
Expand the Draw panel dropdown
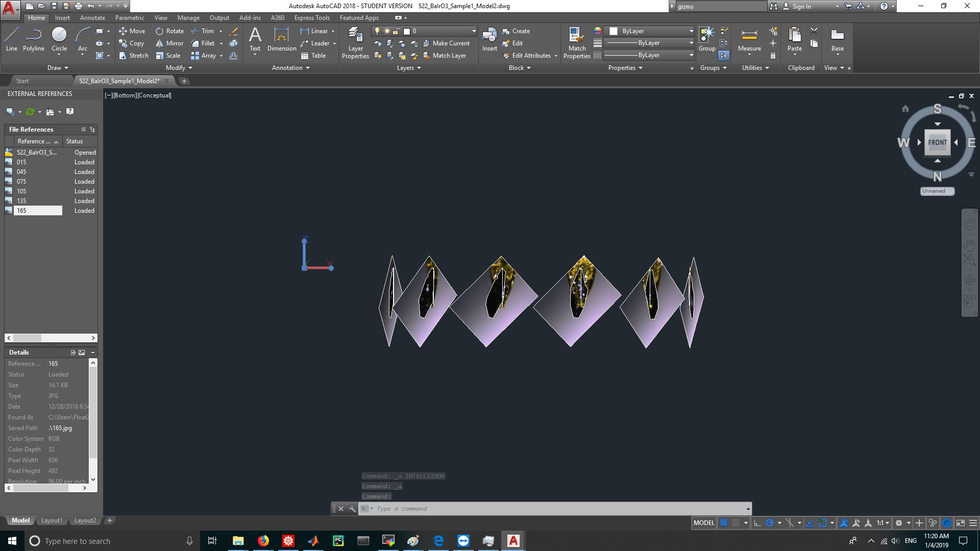coord(58,68)
